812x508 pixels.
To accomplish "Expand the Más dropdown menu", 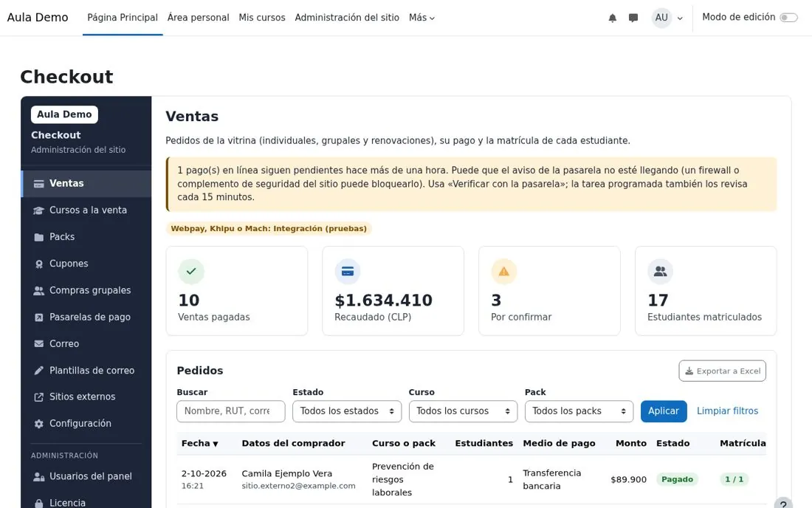I will coord(422,18).
